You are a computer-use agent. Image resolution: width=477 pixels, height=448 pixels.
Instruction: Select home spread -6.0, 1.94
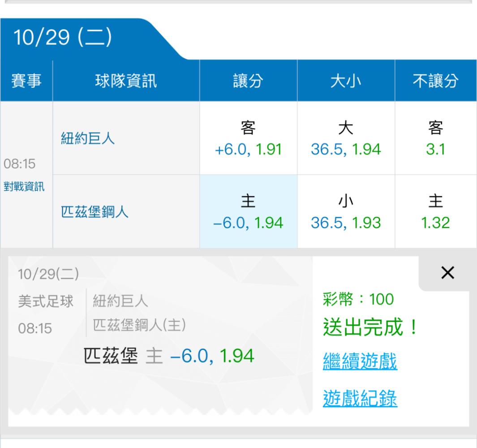pyautogui.click(x=248, y=211)
